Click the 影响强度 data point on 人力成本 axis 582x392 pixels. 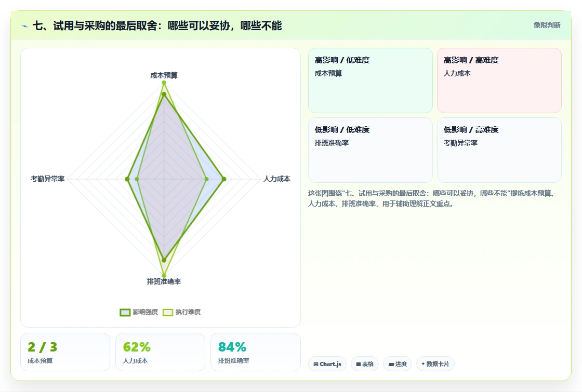pos(224,179)
